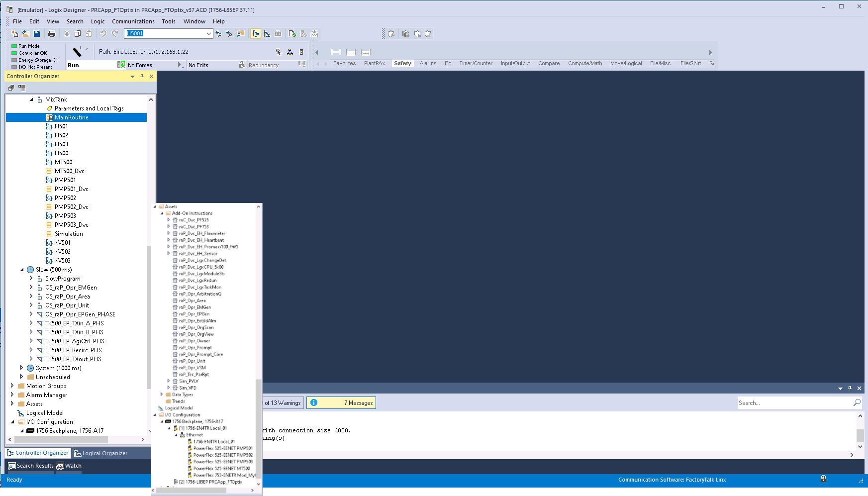Click the Print icon
The width and height of the screenshot is (868, 496).
(52, 34)
